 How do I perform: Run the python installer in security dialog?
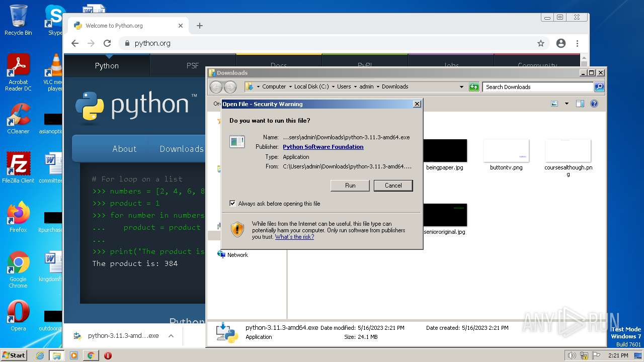tap(350, 186)
